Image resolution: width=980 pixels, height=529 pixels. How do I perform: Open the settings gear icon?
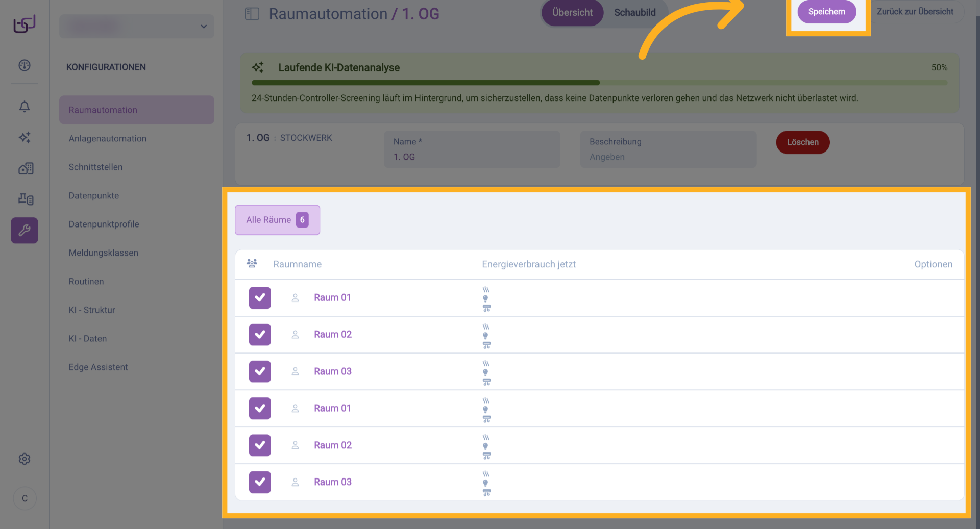(24, 459)
